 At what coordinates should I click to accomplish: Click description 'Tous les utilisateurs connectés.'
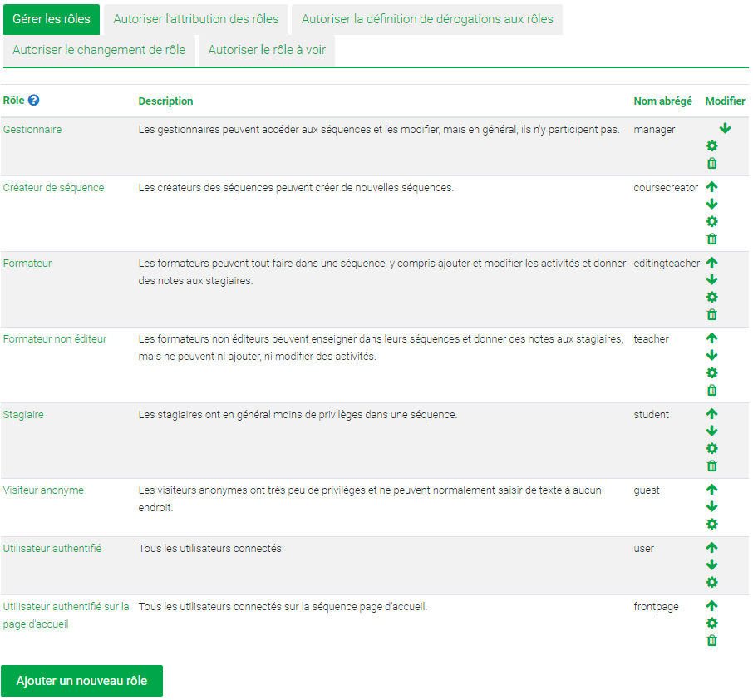pyautogui.click(x=211, y=548)
